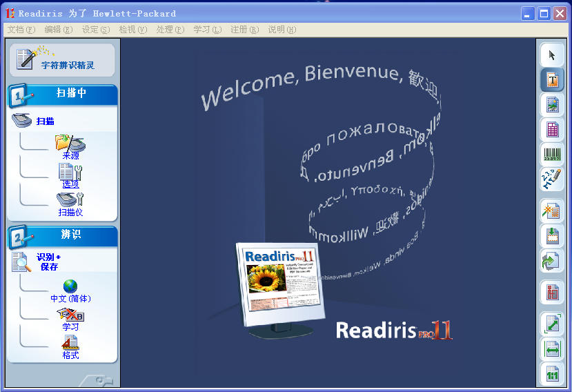Click the fit to width zoom icon
Screen dimensions: 572x392
(x=552, y=349)
